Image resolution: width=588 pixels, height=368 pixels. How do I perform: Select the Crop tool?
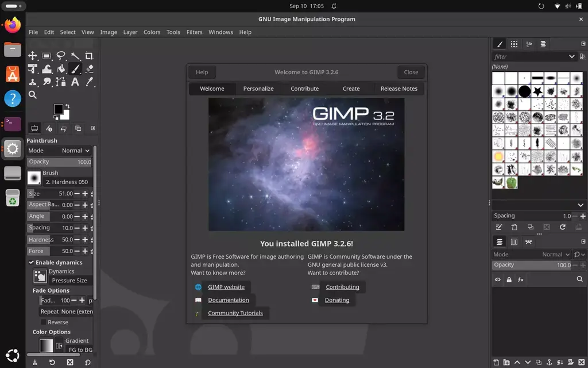click(89, 56)
